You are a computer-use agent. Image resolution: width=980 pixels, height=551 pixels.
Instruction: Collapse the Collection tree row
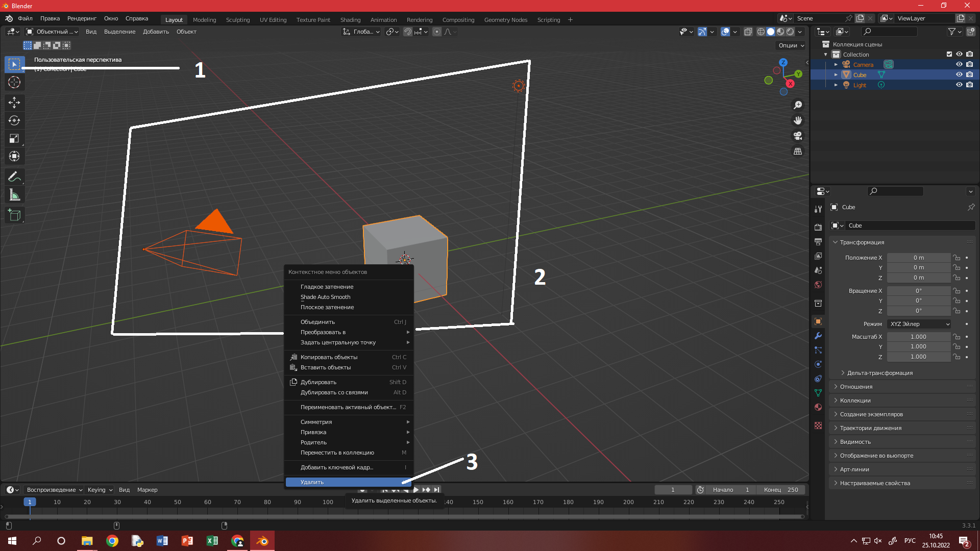click(826, 54)
